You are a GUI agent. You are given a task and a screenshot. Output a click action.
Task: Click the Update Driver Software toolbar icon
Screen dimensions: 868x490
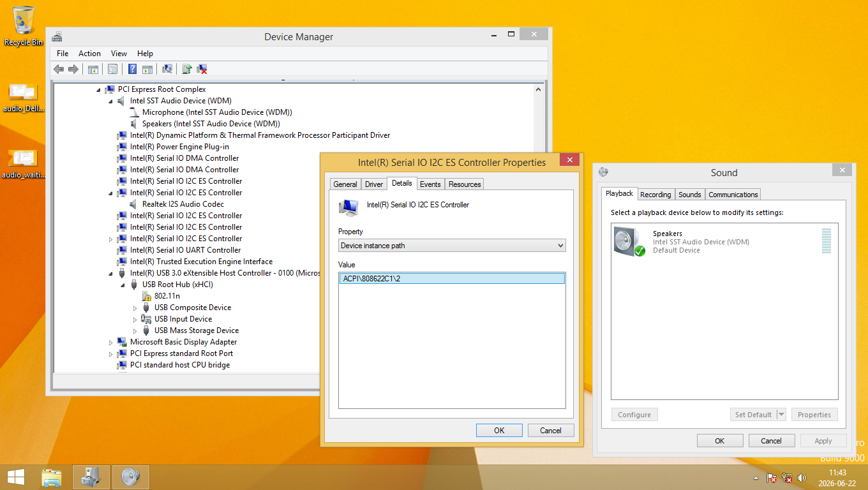pyautogui.click(x=187, y=69)
